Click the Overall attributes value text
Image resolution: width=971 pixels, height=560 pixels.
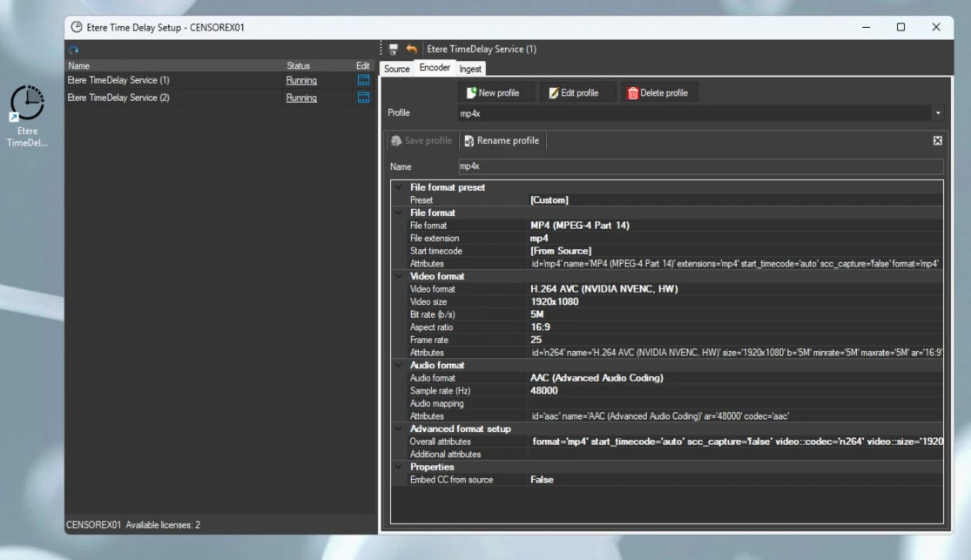(x=737, y=442)
